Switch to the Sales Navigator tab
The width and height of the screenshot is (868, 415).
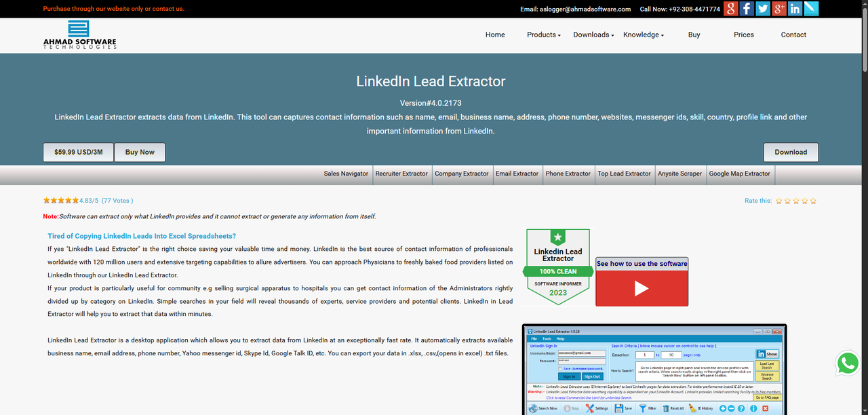click(346, 174)
